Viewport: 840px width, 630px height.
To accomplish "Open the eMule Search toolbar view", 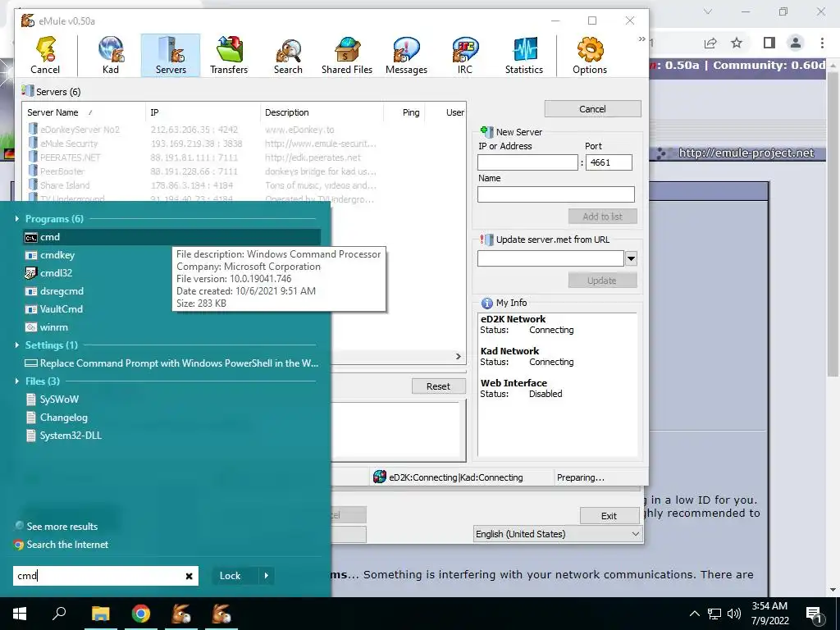I will 288,55.
